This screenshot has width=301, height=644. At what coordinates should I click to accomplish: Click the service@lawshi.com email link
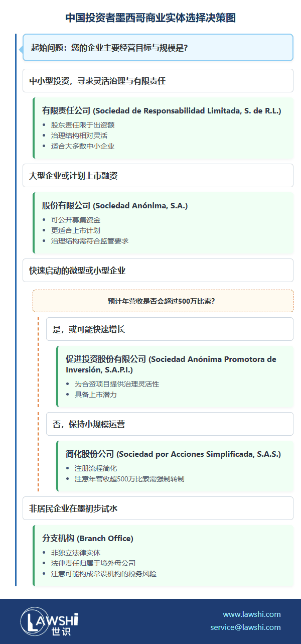(x=245, y=627)
